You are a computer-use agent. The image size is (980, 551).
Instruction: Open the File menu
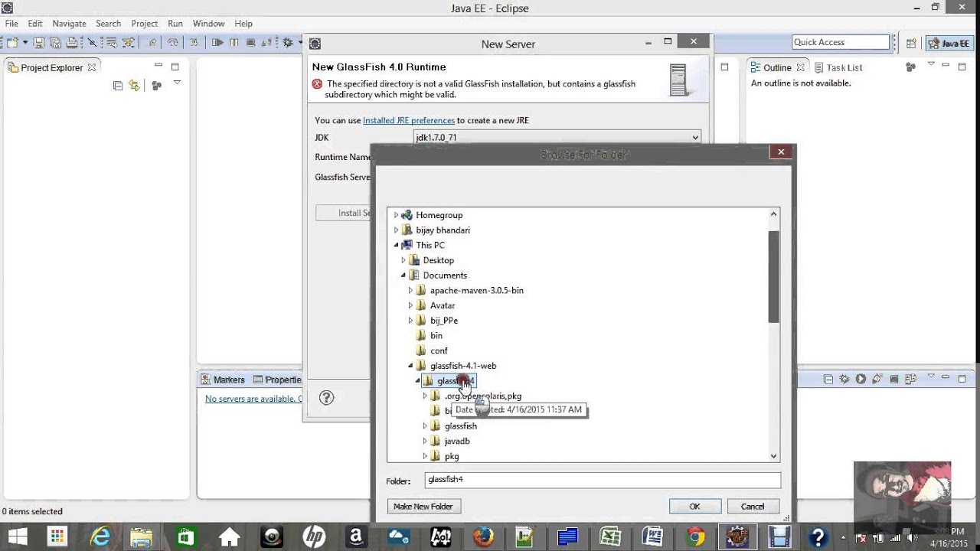pos(11,24)
